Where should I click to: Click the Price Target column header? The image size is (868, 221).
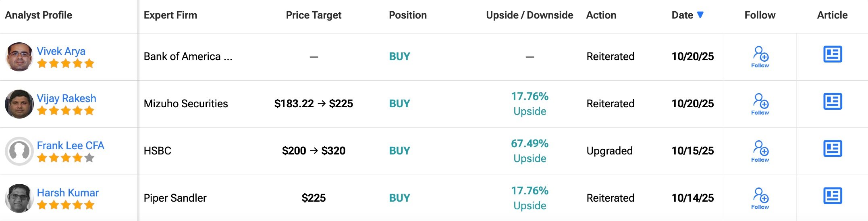(x=314, y=15)
